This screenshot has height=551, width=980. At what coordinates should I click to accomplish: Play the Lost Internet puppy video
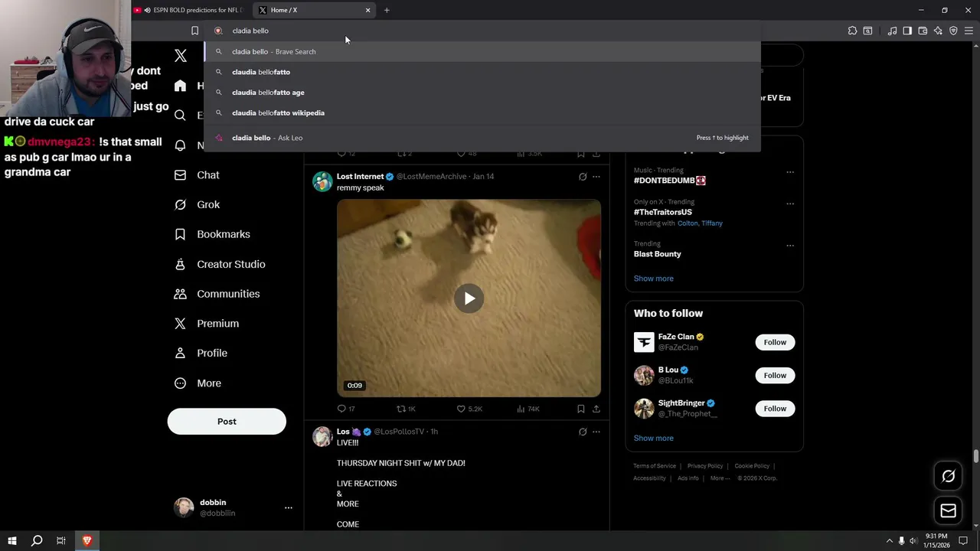(x=469, y=298)
